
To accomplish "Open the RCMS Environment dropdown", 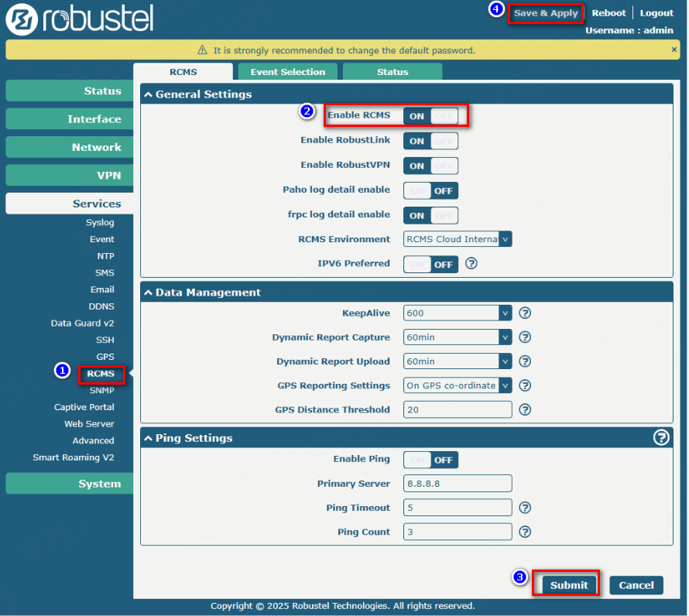I will tap(458, 239).
